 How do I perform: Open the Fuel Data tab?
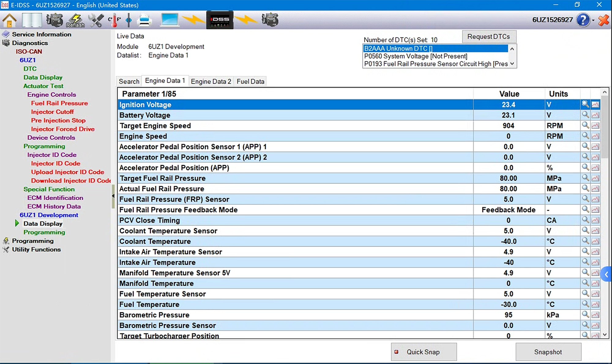coord(250,81)
